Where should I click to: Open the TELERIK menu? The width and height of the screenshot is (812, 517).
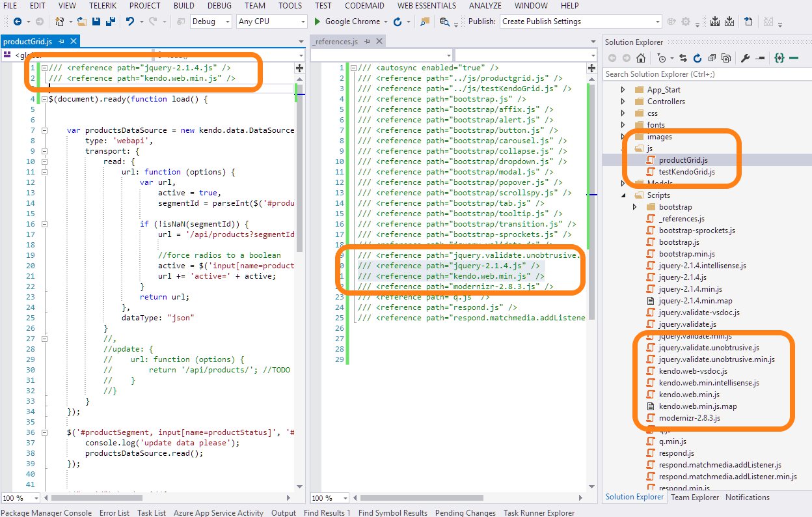click(103, 6)
